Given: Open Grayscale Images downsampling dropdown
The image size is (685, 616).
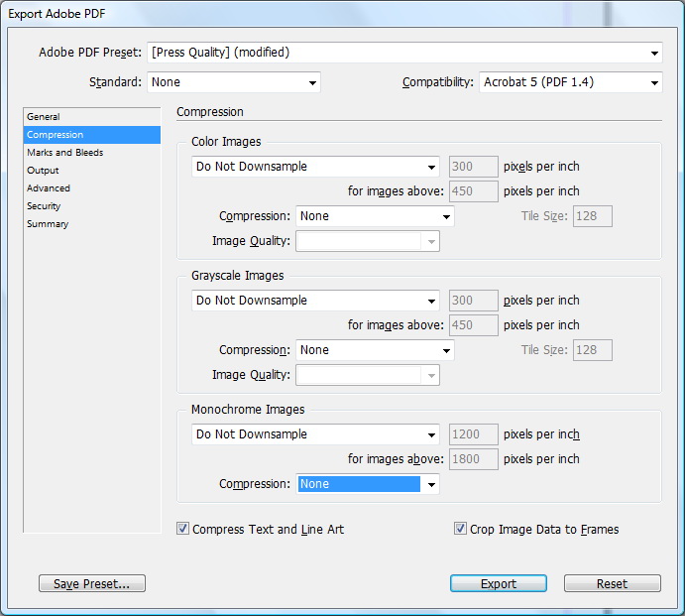Looking at the screenshot, I should coord(315,301).
